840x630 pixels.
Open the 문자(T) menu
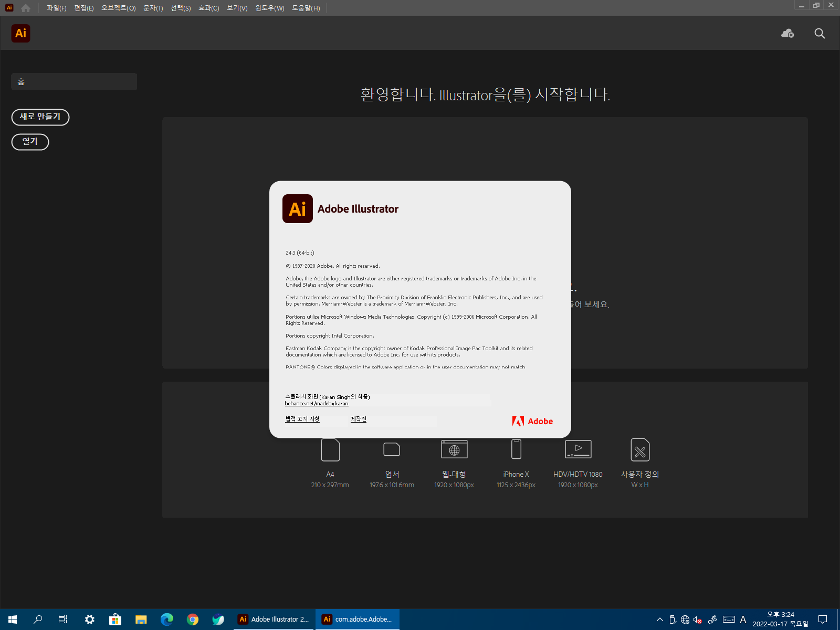pyautogui.click(x=153, y=8)
